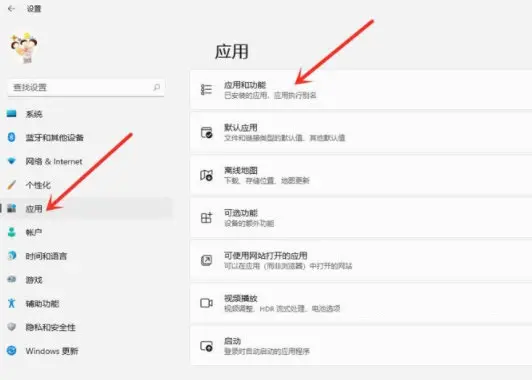Click the 登录时自动启动的应用程序 description

(x=267, y=352)
